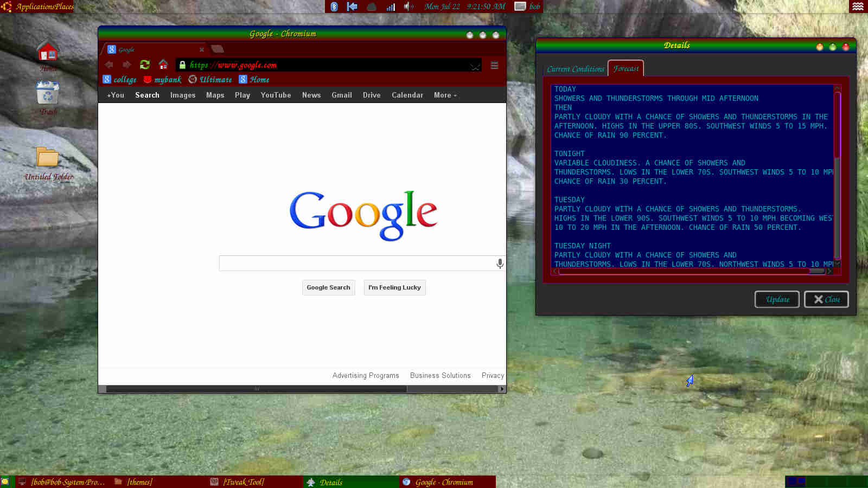Select Maps in Google top bar

215,95
